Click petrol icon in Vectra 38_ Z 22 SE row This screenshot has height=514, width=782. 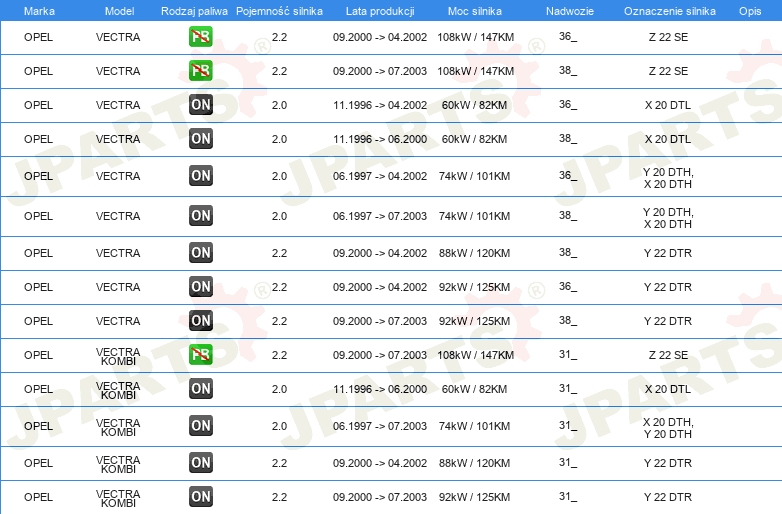tap(200, 70)
